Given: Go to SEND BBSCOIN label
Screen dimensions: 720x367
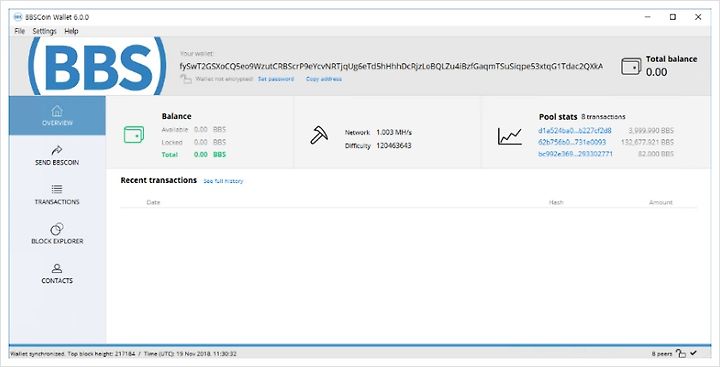Looking at the screenshot, I should [57, 163].
